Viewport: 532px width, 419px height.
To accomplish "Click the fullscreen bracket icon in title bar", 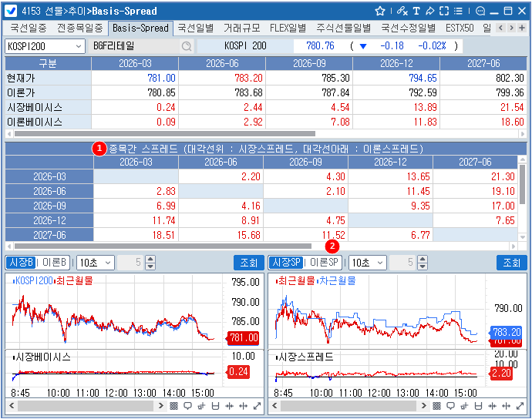I will 444,12.
